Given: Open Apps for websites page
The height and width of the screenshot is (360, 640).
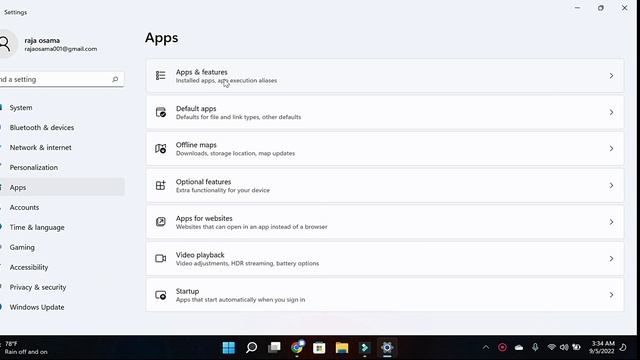Looking at the screenshot, I should [385, 222].
